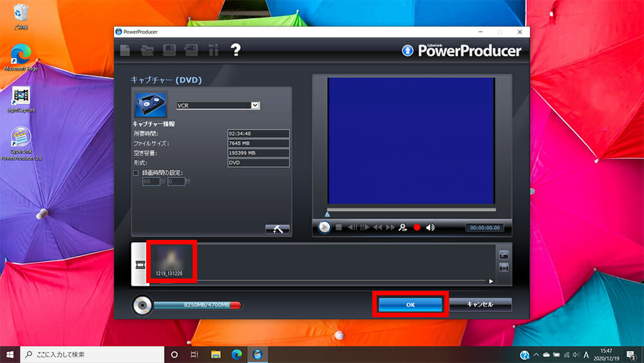Minimize the PowerProducer window
The width and height of the screenshot is (644, 363).
coord(481,32)
